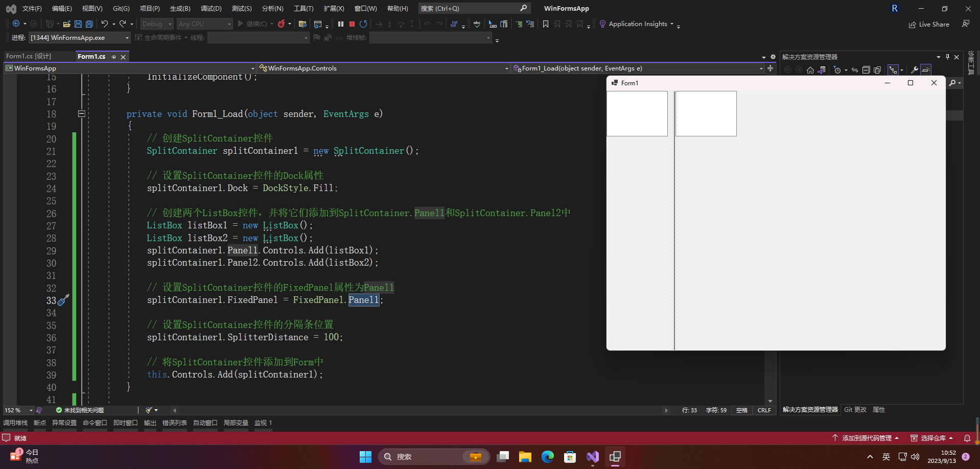Click the right list box in Form1 window
This screenshot has height=469, width=980.
(x=706, y=113)
